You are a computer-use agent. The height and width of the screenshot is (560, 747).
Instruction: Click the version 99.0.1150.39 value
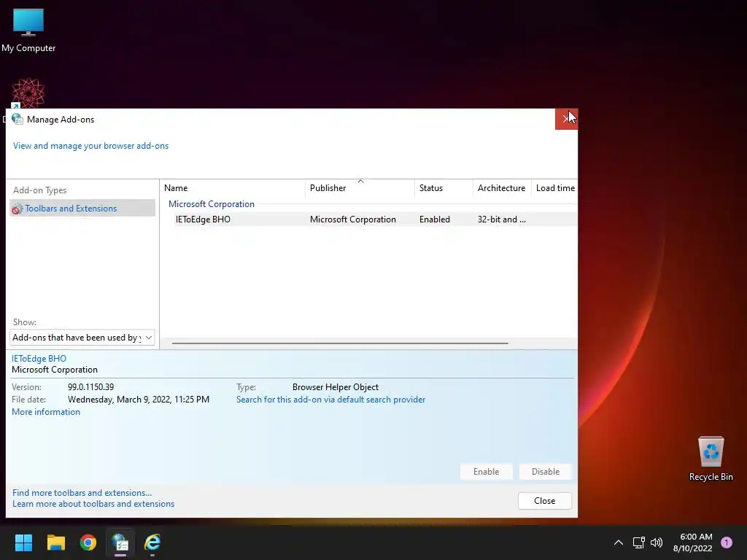tap(90, 387)
